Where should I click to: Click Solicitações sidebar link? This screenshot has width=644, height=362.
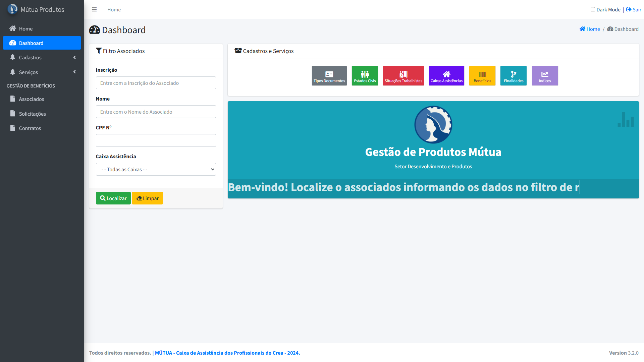[32, 114]
